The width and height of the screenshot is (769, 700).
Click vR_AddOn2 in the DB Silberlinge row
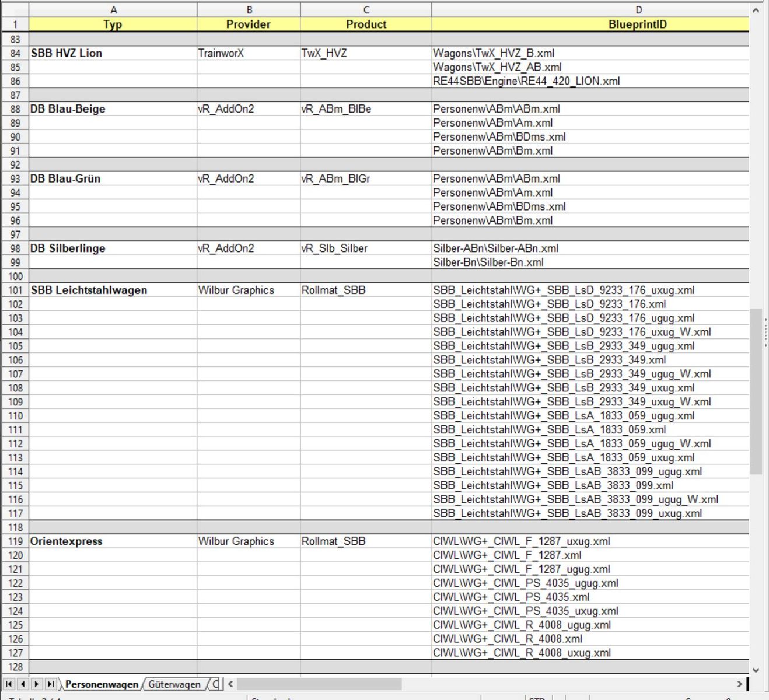point(249,249)
